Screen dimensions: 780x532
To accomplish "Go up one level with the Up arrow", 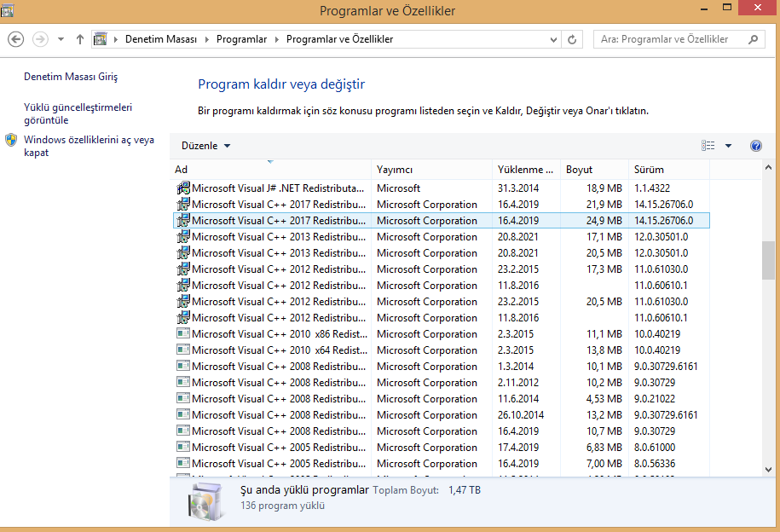I will click(x=79, y=39).
